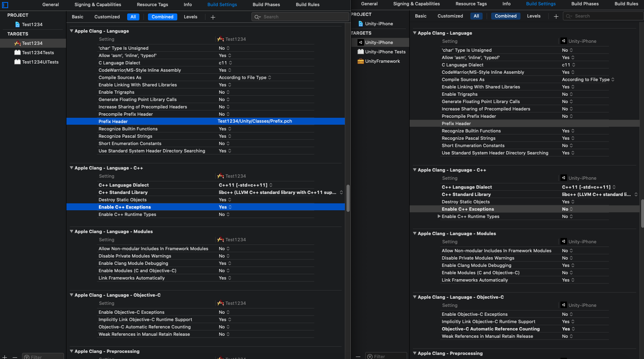
Task: Toggle the left window's navigator sidebar icon
Action: pos(5,5)
